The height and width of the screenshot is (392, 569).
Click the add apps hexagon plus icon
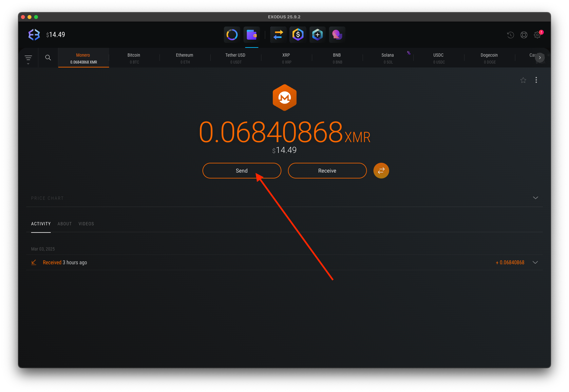[x=317, y=35]
